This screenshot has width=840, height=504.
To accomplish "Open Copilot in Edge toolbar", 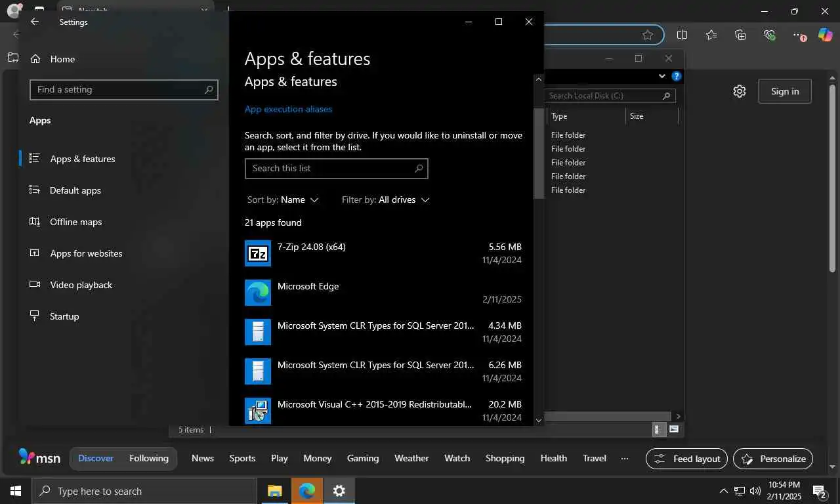I will click(x=825, y=35).
